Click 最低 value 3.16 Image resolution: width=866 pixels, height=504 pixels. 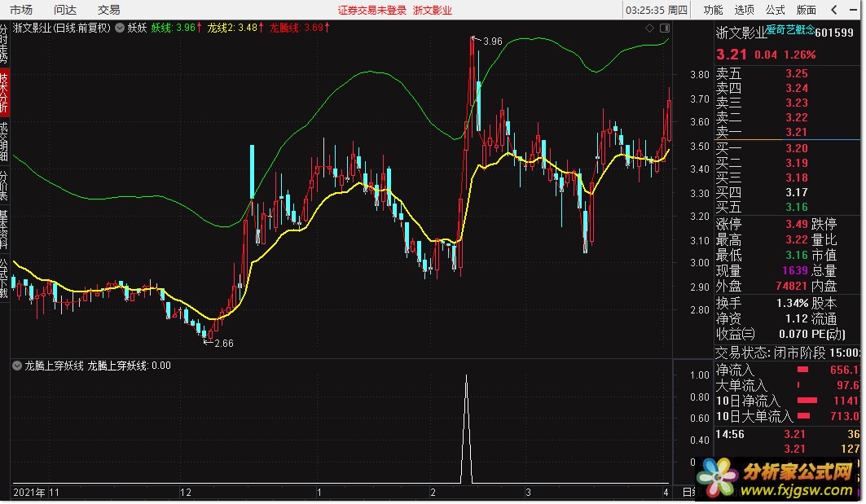797,255
